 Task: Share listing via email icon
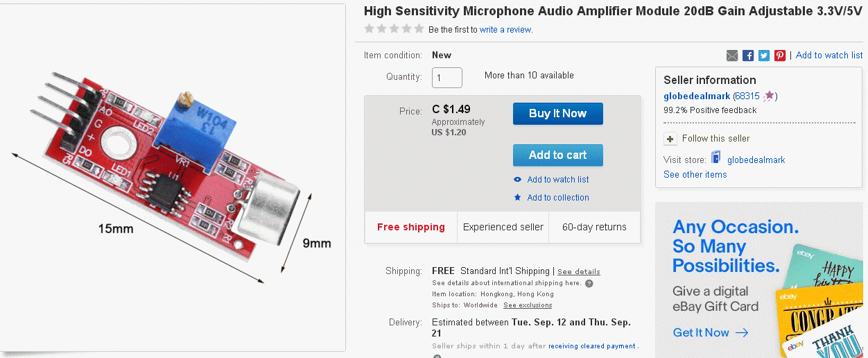tap(732, 56)
